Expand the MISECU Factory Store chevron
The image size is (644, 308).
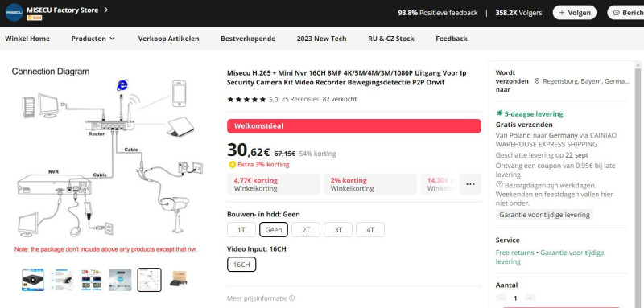pos(105,10)
